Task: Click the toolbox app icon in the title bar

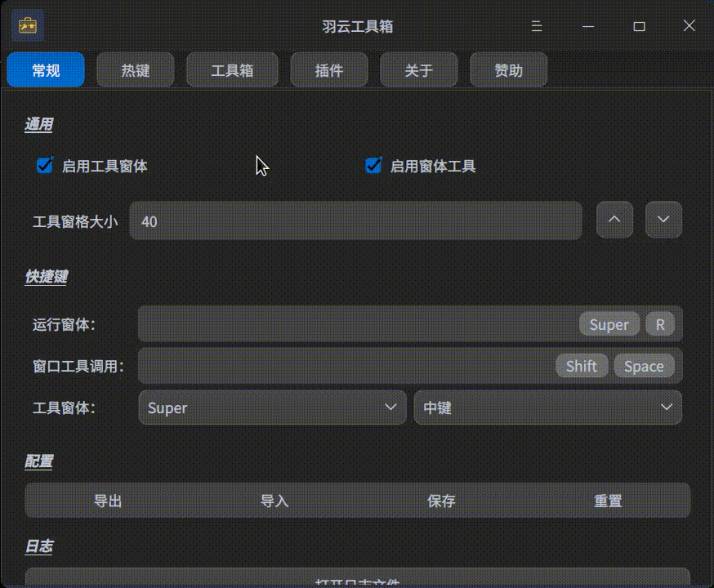Action: pos(29,25)
